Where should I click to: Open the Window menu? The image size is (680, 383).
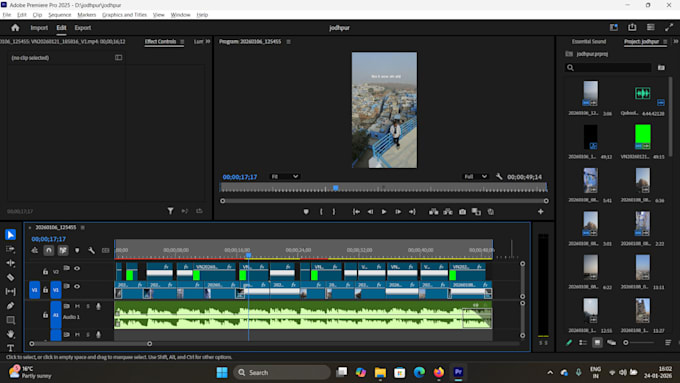(x=180, y=15)
